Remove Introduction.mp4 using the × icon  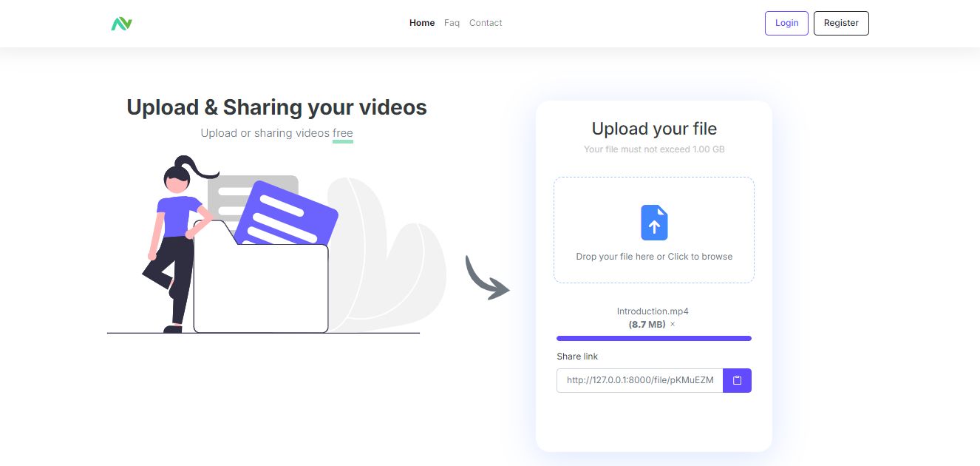coord(673,324)
